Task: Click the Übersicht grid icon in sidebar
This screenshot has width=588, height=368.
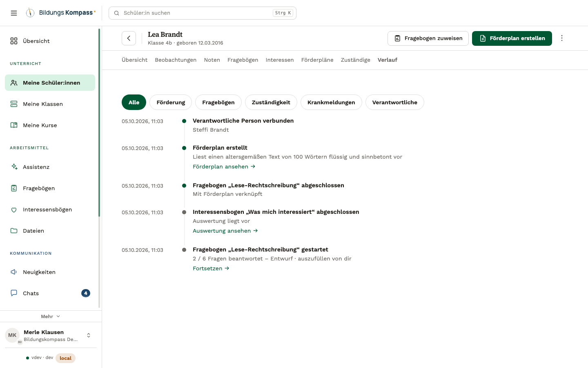Action: (x=14, y=41)
